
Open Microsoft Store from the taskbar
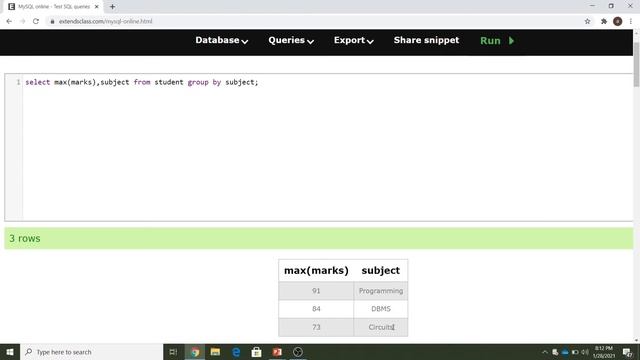[256, 352]
